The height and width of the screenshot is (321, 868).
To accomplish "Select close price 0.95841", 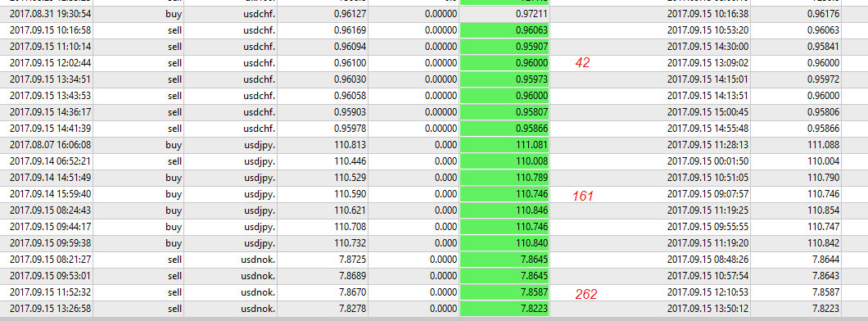I will (823, 47).
